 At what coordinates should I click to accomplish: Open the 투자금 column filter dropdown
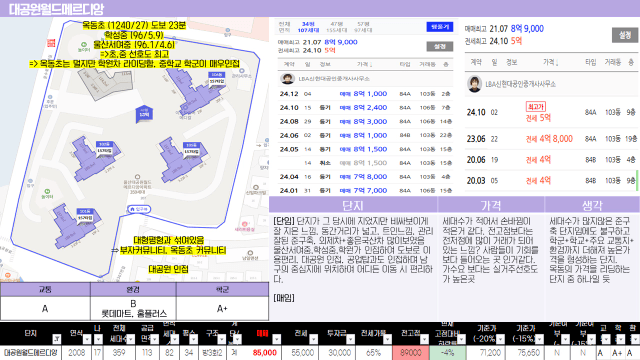(350, 339)
